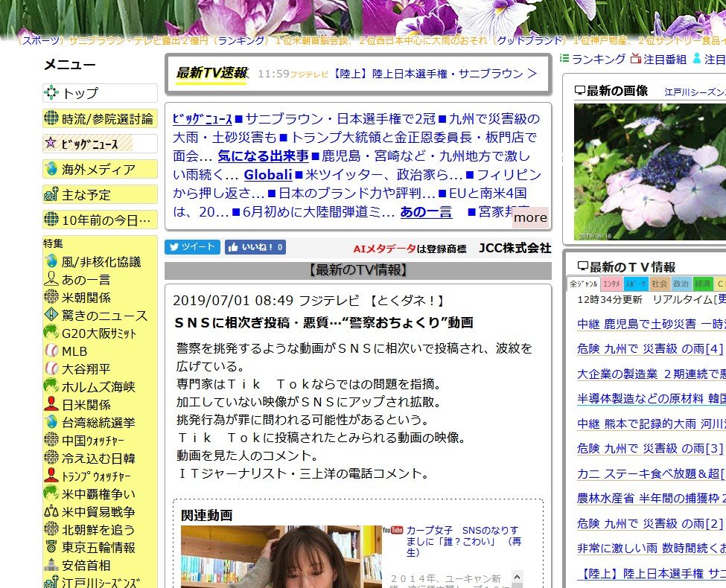The height and width of the screenshot is (588, 726).
Task: Click the person icon beside あの一言
Action: pyautogui.click(x=51, y=279)
